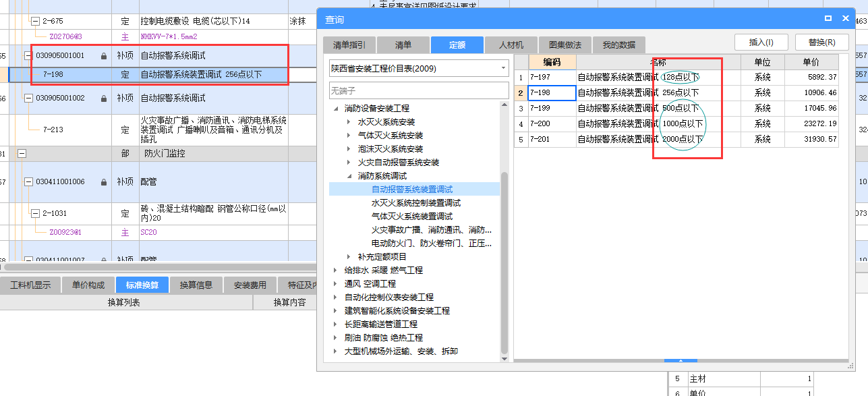This screenshot has height=396, width=868.
Task: Click the tree panel vertical scrollbar
Action: 504,263
